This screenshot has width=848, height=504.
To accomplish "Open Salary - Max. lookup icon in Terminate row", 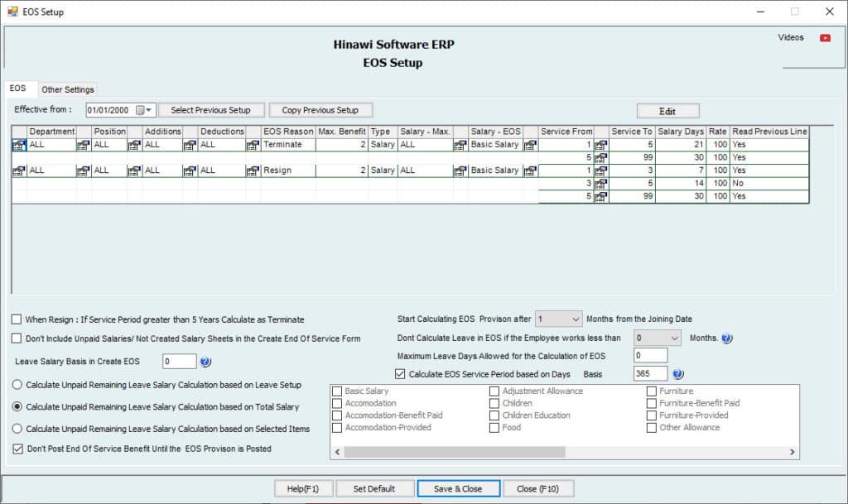I will (x=460, y=145).
